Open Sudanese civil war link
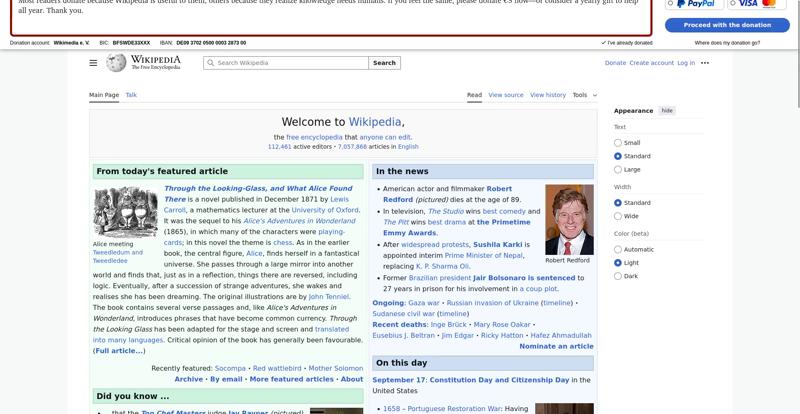 click(404, 313)
